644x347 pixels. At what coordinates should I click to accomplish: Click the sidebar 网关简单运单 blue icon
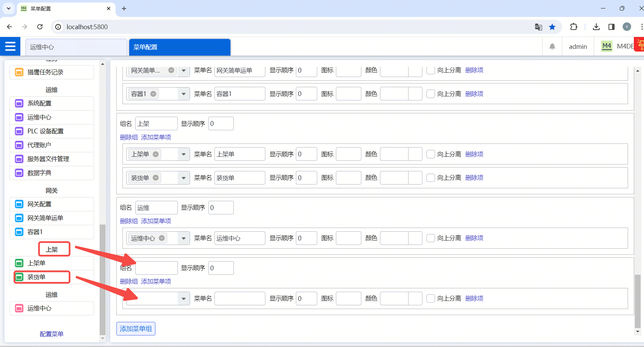19,218
